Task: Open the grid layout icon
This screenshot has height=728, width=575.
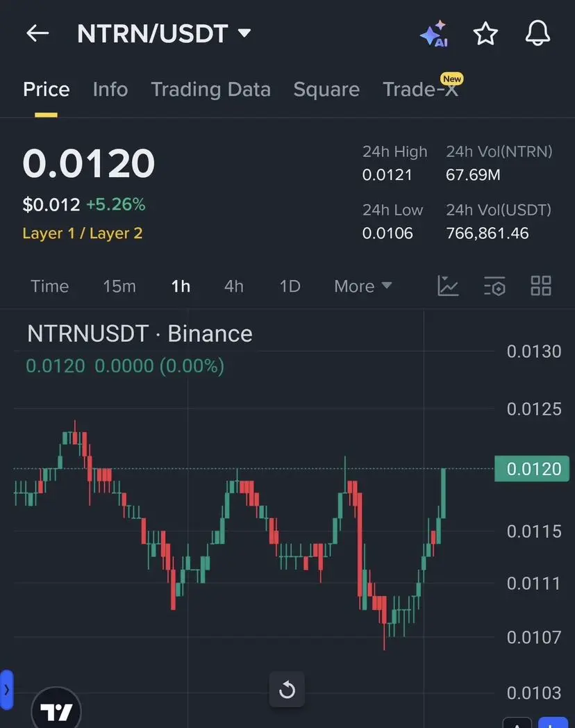Action: pyautogui.click(x=541, y=286)
